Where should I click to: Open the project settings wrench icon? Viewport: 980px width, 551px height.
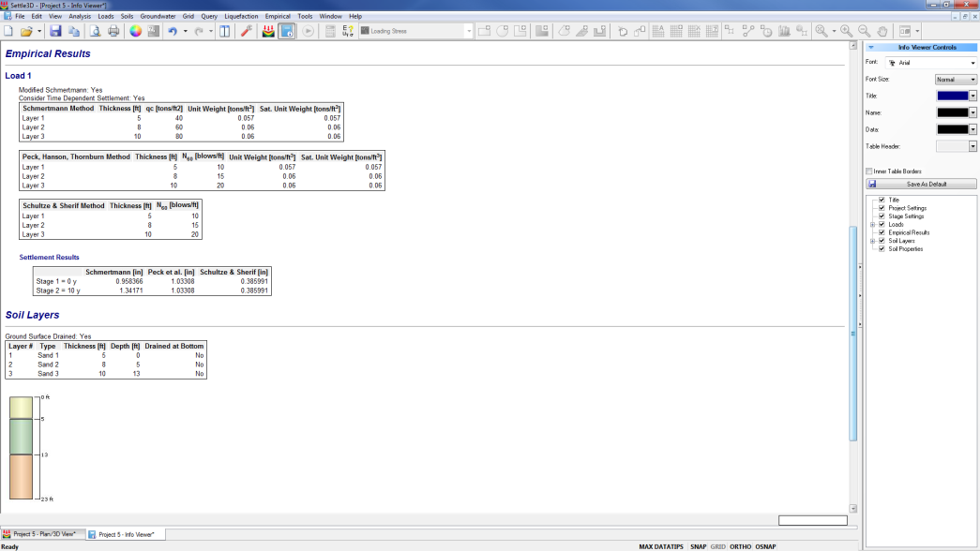tap(244, 31)
